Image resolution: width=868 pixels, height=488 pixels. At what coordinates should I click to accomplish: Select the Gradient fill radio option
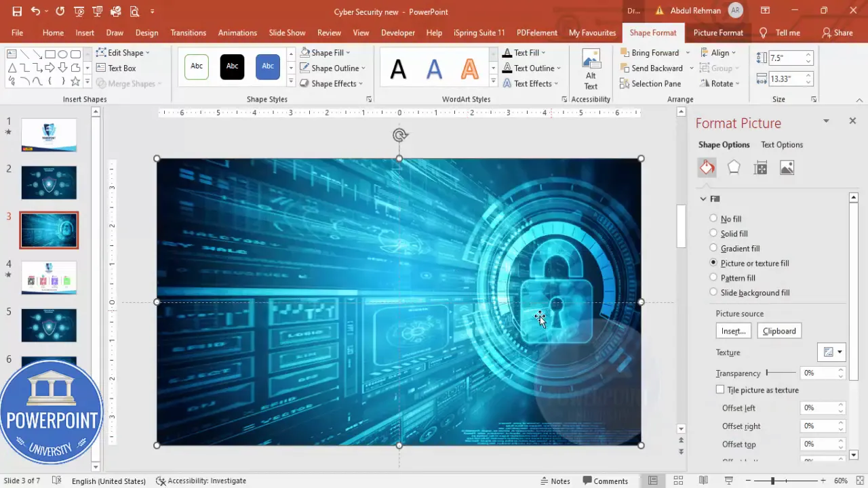(x=713, y=248)
